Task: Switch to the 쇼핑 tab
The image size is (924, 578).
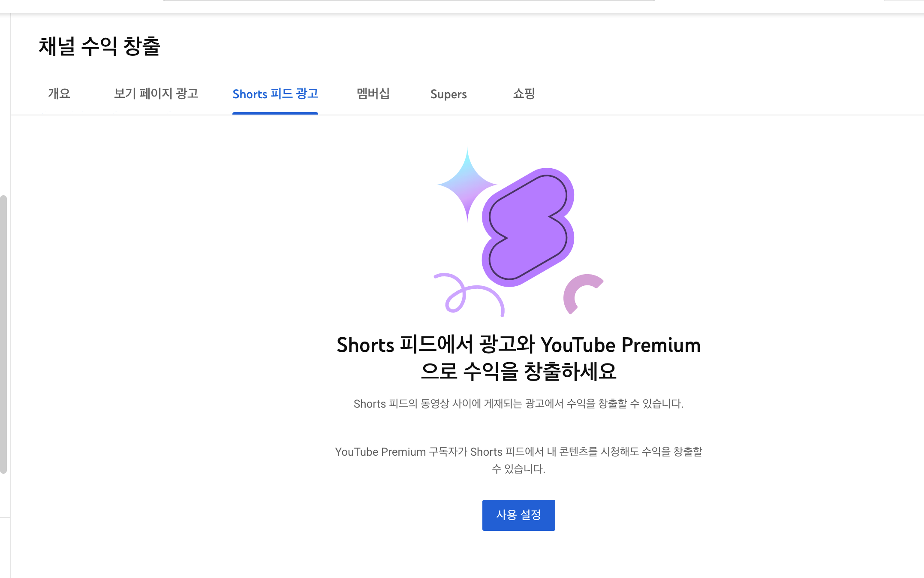Action: (524, 94)
